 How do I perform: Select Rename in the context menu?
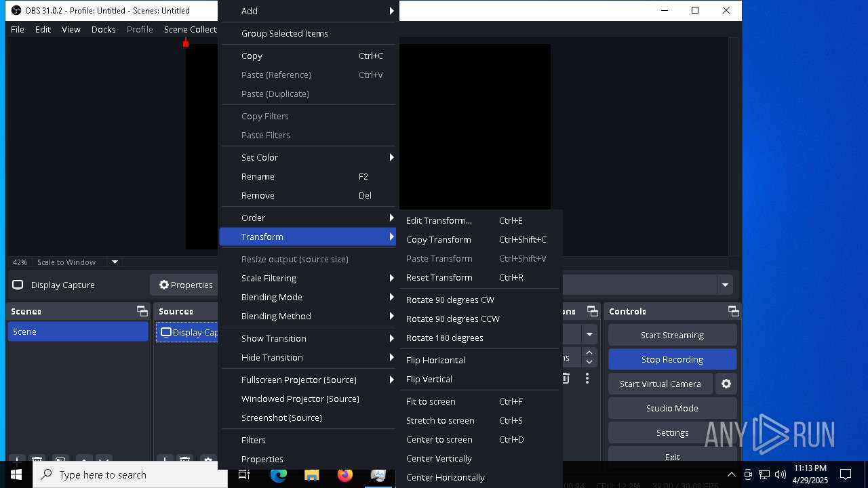[x=308, y=176]
